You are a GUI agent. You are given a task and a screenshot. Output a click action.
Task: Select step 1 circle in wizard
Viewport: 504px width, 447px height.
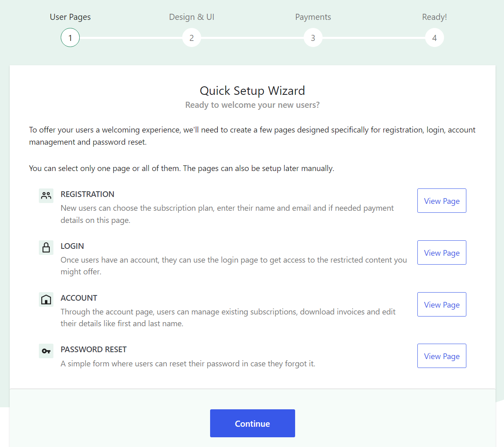click(70, 38)
